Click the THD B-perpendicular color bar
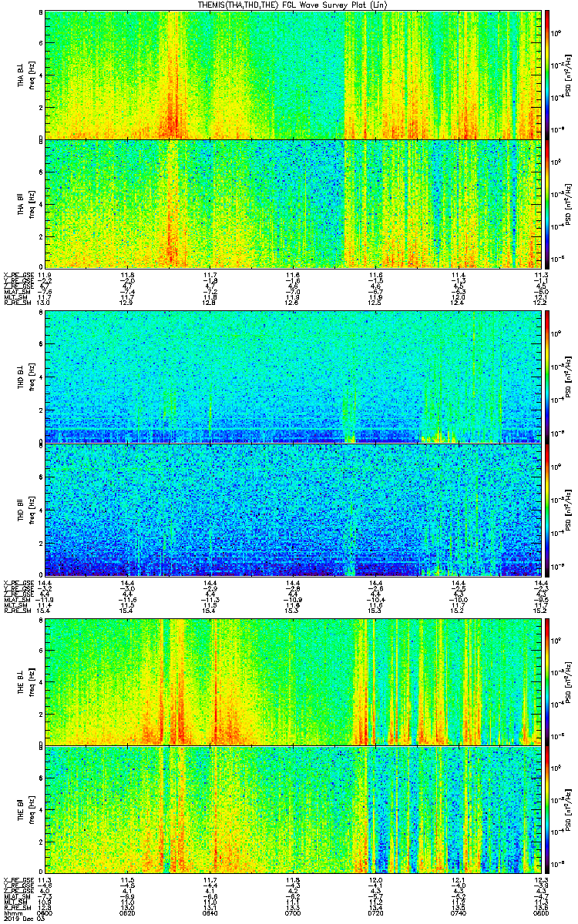Image resolution: width=578 pixels, height=924 pixels. [547, 377]
